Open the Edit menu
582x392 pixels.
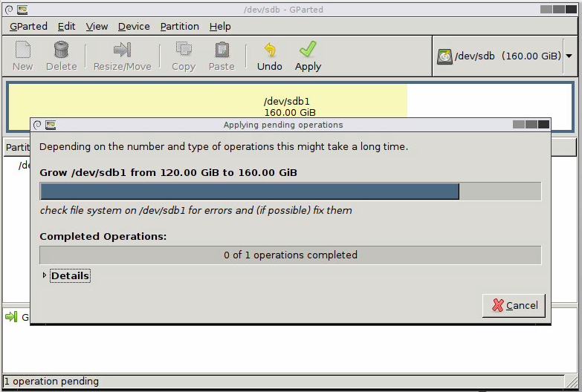click(67, 26)
